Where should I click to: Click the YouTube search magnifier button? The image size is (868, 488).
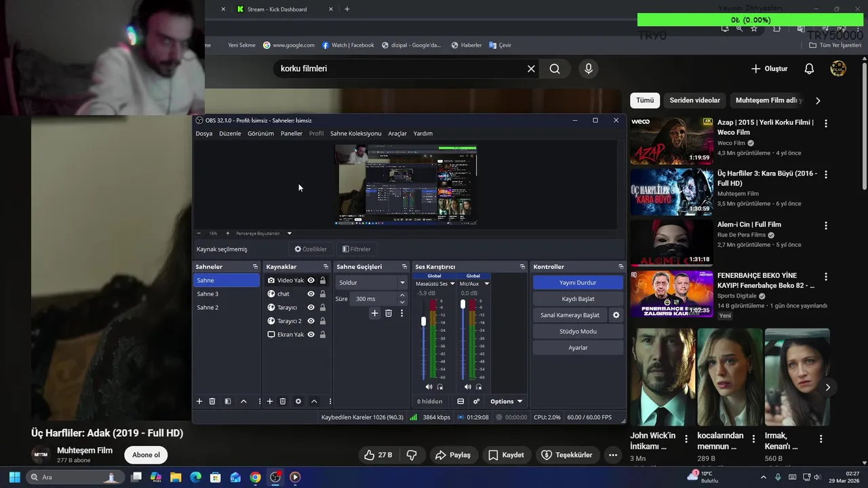[555, 68]
